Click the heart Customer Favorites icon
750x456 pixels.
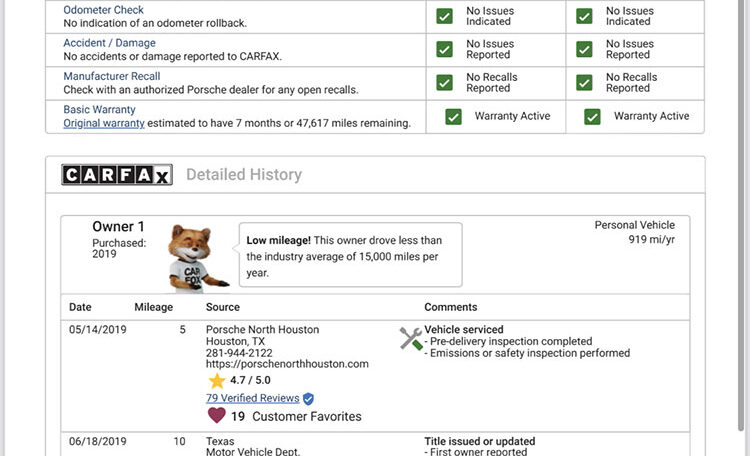pyautogui.click(x=216, y=416)
